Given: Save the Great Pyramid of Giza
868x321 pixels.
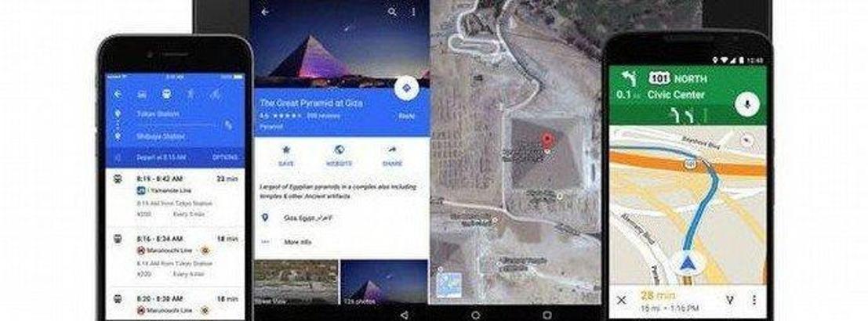Looking at the screenshot, I should coord(286,156).
